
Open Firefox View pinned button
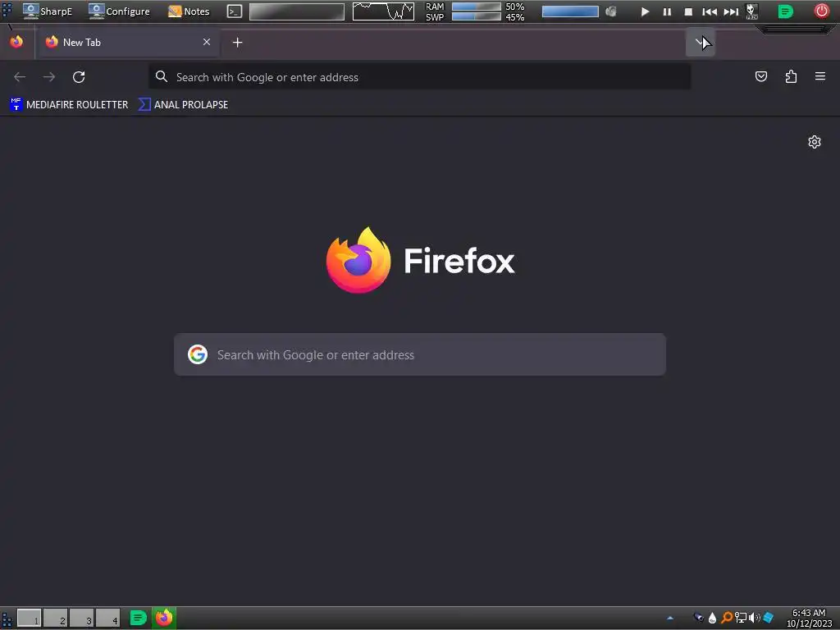click(x=16, y=42)
